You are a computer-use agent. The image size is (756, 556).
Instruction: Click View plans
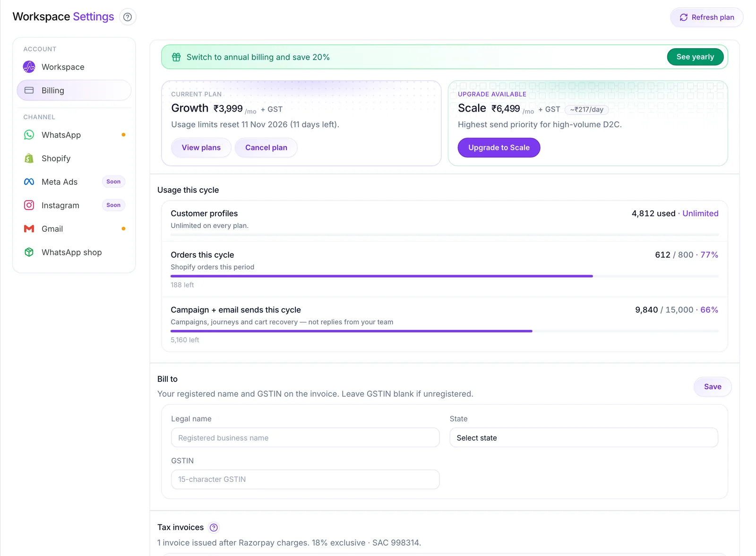tap(201, 148)
